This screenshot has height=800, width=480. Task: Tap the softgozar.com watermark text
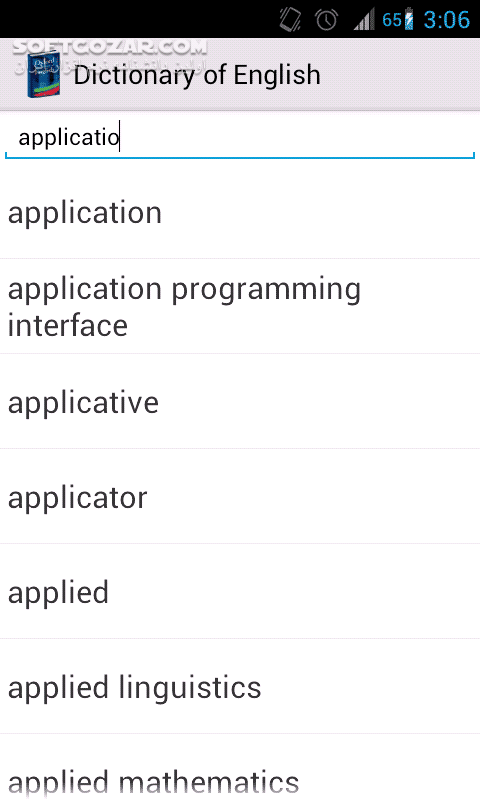(x=109, y=47)
